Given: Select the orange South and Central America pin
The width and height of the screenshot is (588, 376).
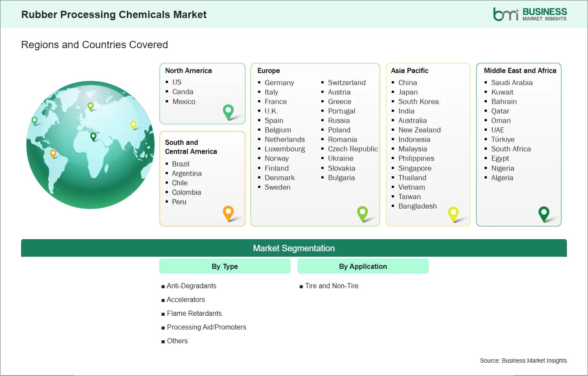Looking at the screenshot, I should click(x=228, y=213).
